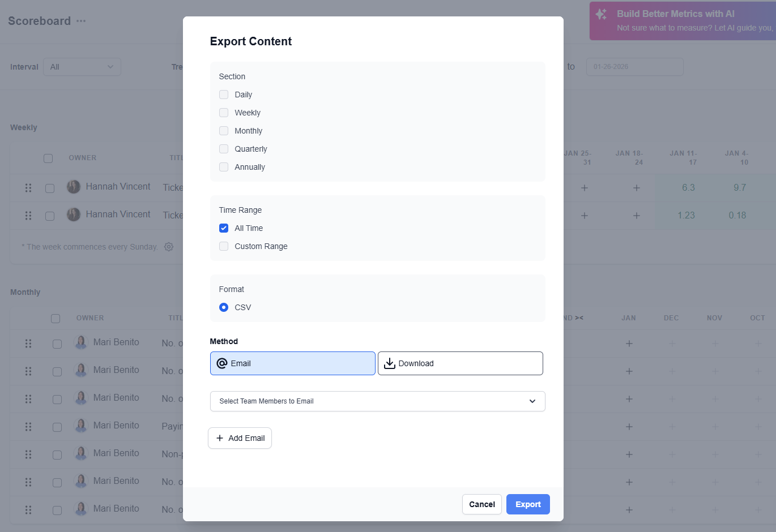Select the CSV format radio button
The image size is (776, 532).
224,307
